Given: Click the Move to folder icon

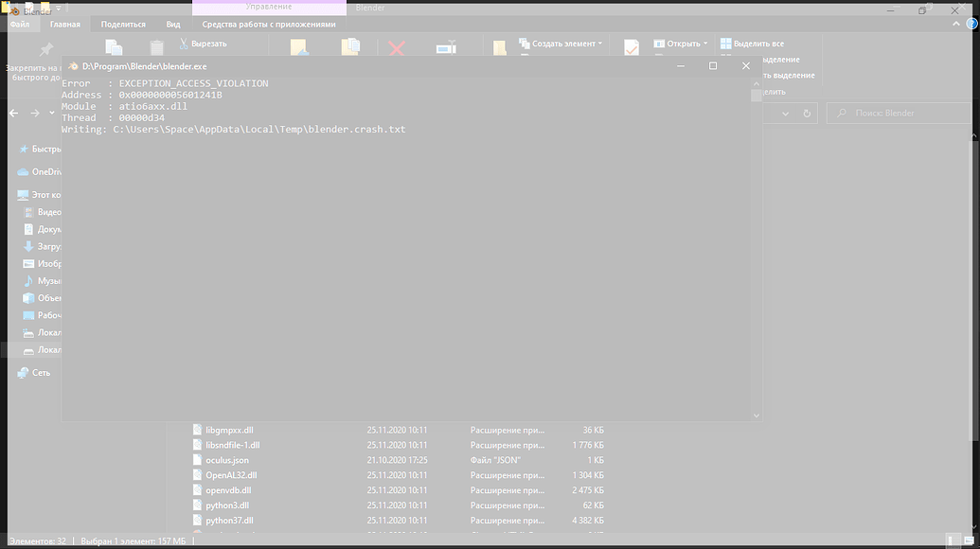Looking at the screenshot, I should tap(299, 48).
